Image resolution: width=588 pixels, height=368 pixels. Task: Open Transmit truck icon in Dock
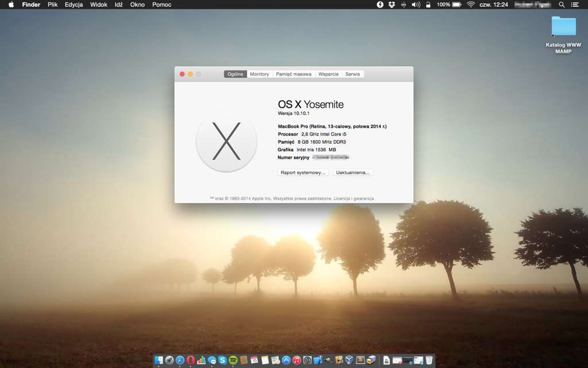372,360
